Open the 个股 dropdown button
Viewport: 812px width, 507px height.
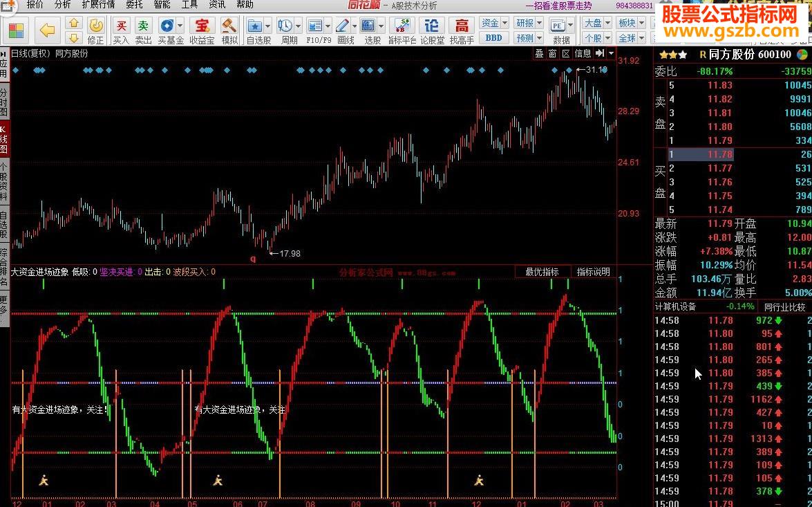pyautogui.click(x=597, y=38)
